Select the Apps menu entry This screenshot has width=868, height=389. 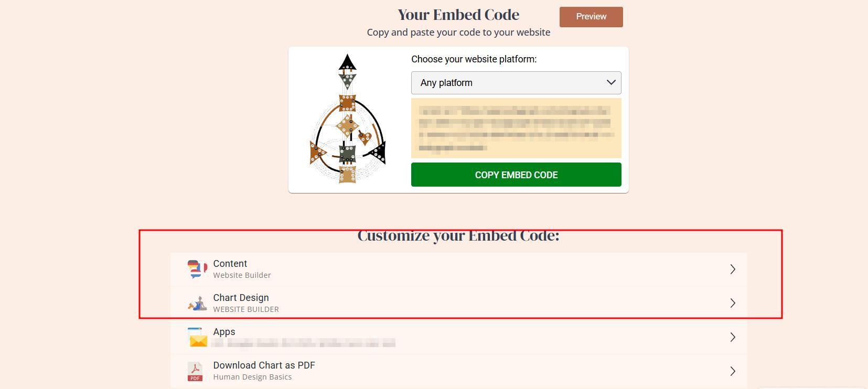[x=458, y=337]
